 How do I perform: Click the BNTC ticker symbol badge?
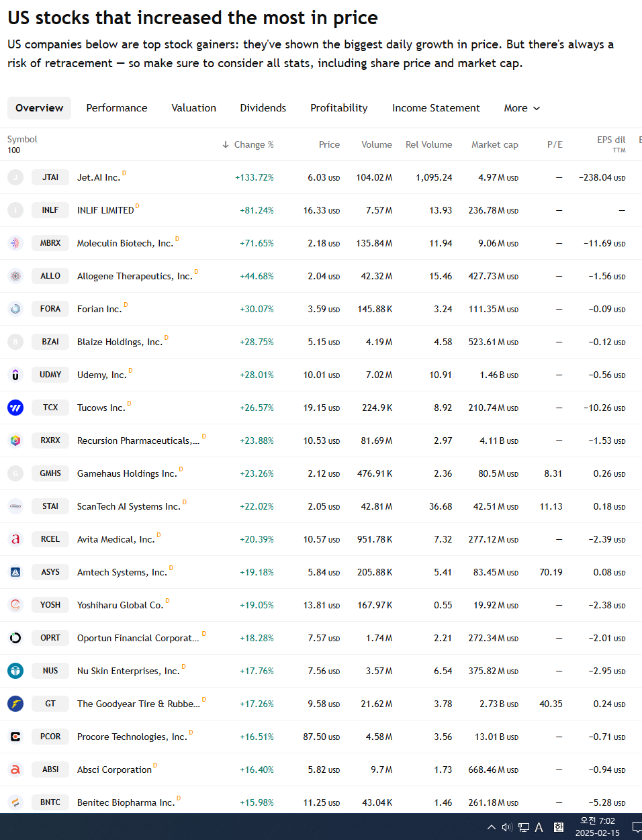(50, 802)
